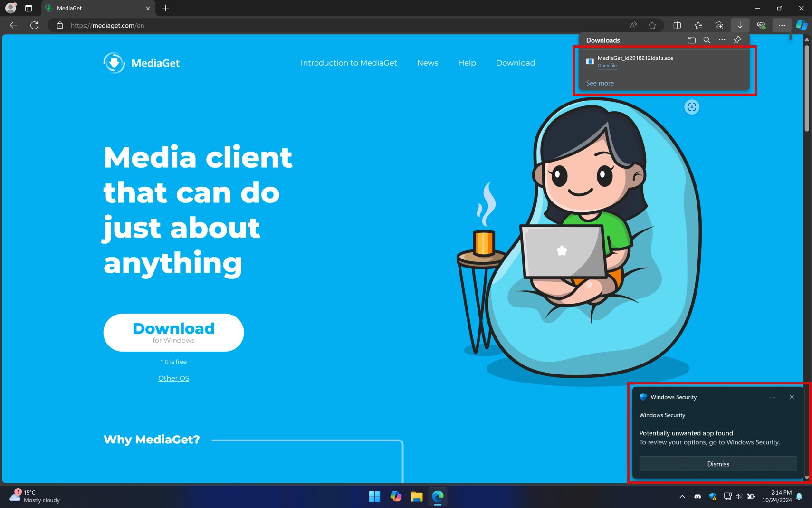This screenshot has width=812, height=508.
Task: Click the visual search icon on image
Action: [691, 107]
